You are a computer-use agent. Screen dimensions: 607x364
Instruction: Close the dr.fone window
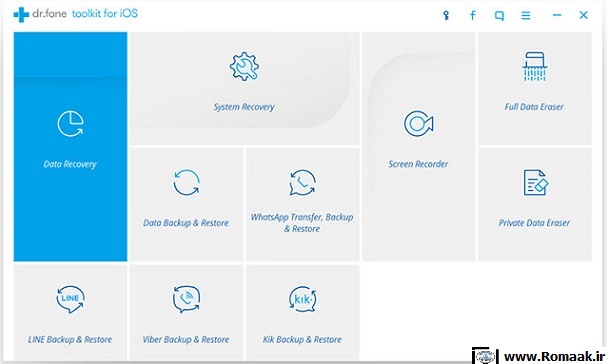point(584,15)
